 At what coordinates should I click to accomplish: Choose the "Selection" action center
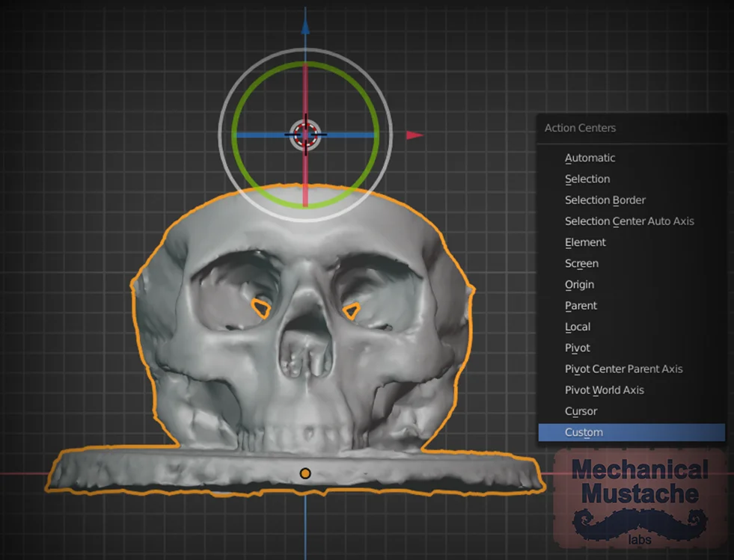coord(587,179)
